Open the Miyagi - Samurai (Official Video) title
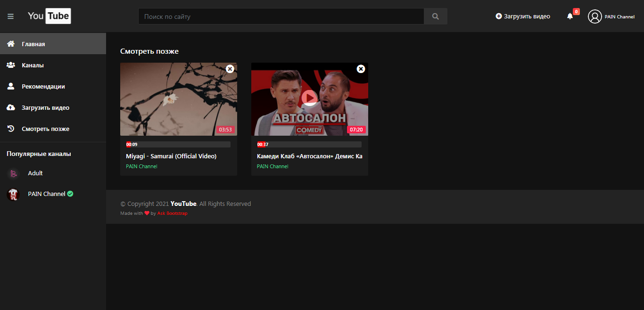 tap(171, 156)
